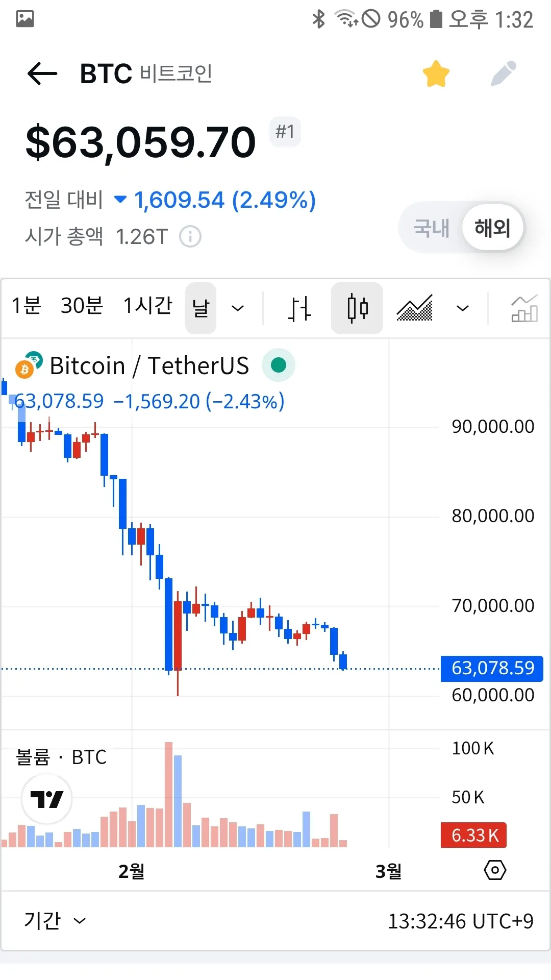
Task: Tap the back arrow
Action: coord(42,74)
